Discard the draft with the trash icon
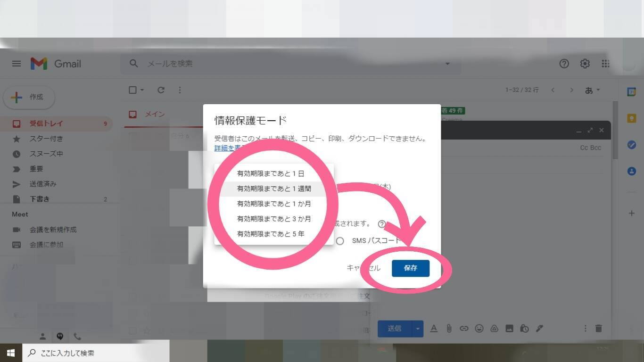 click(598, 329)
